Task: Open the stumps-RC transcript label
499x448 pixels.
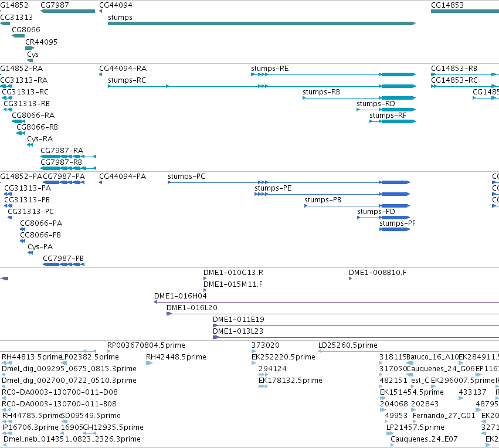Action: click(127, 80)
